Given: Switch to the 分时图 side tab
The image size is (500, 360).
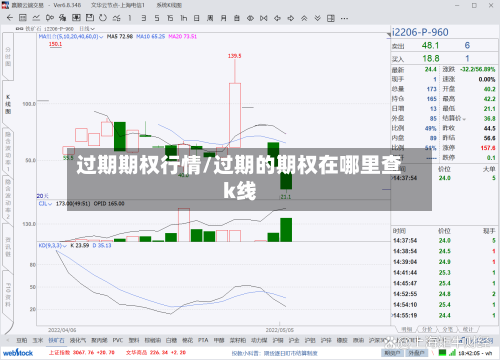Looking at the screenshot, I should tap(8, 56).
